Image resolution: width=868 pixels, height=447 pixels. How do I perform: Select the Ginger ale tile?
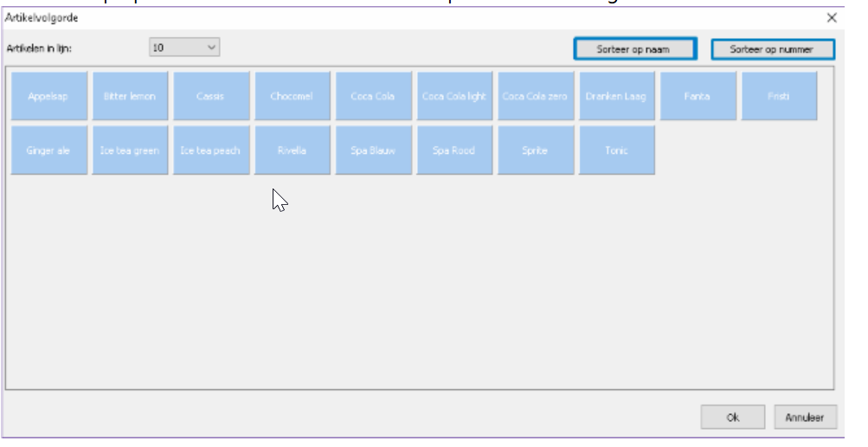pyautogui.click(x=49, y=150)
